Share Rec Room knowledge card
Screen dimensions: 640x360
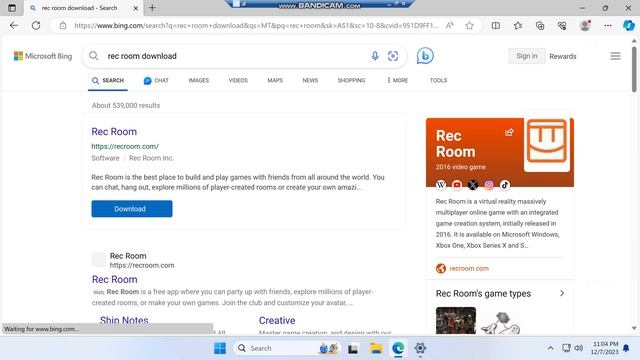509,132
